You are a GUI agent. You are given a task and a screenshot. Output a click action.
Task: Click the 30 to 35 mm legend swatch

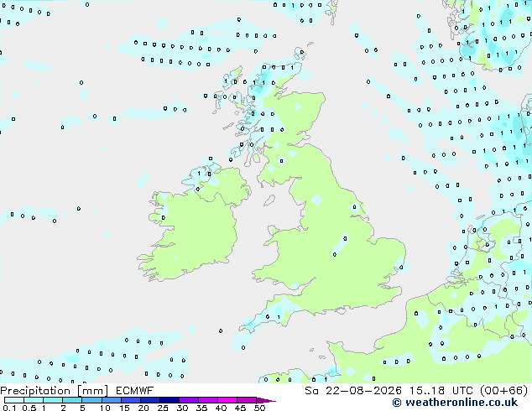coord(188,400)
